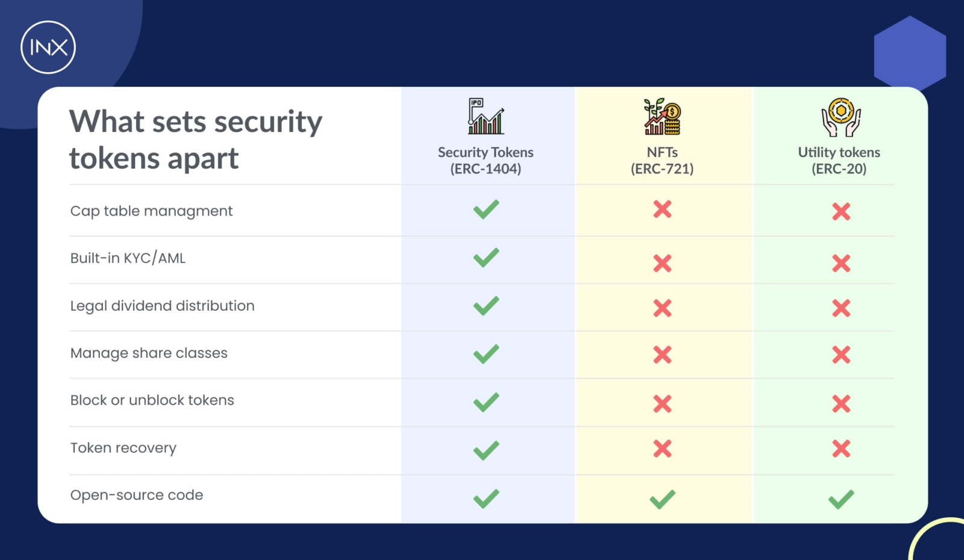Screen dimensions: 964x560
Task: Click the Security Tokens IPO chart icon
Action: coord(486,116)
